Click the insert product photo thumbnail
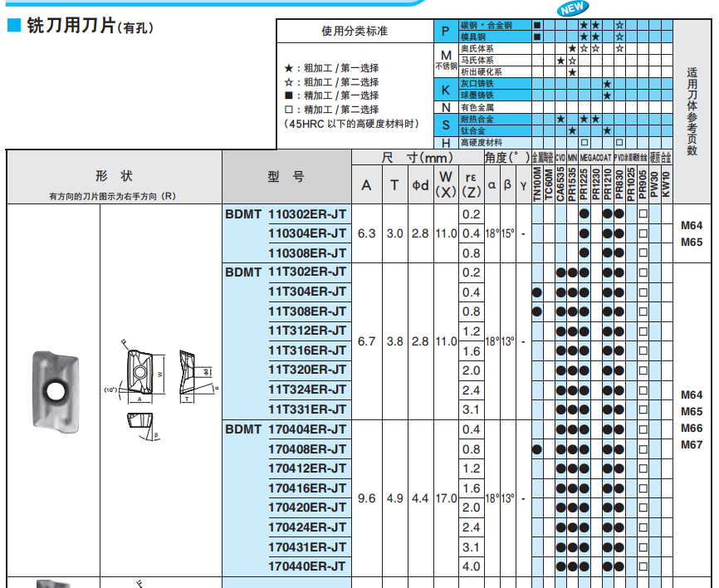The width and height of the screenshot is (719, 588). [58, 386]
